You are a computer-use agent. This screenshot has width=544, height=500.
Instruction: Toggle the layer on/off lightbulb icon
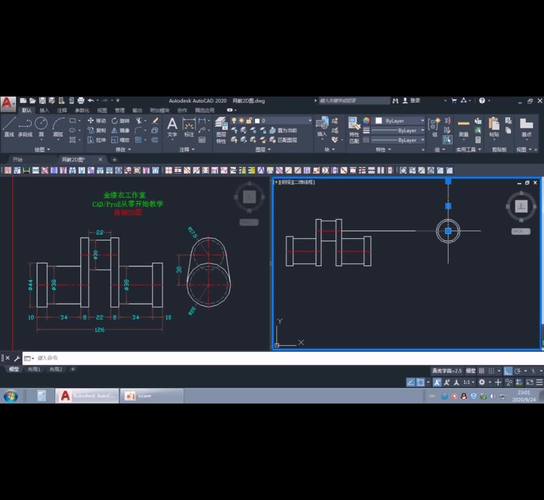234,121
